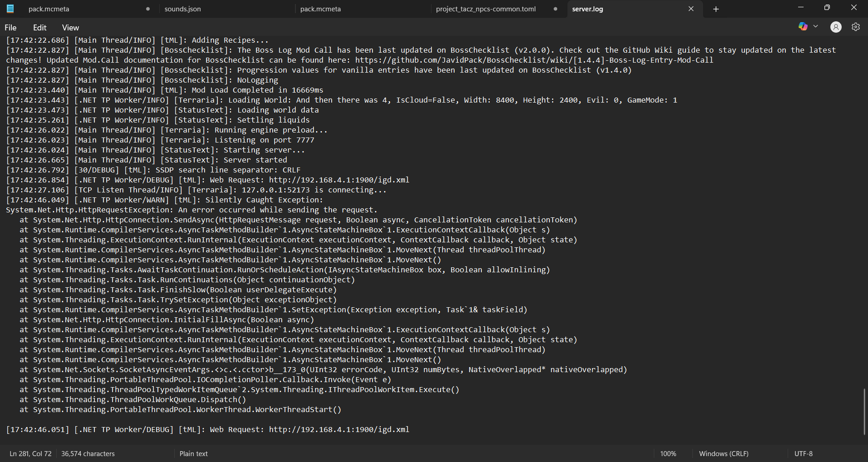Open the Copilot icon in the toolbar

tap(803, 27)
